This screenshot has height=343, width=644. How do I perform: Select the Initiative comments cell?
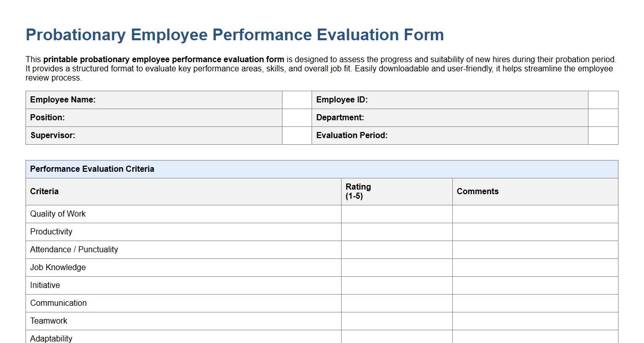point(535,285)
